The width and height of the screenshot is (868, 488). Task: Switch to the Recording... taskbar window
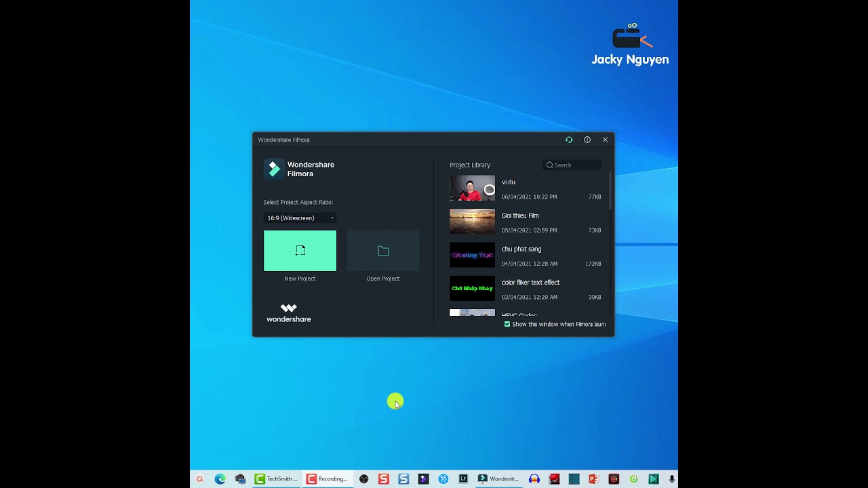tap(328, 479)
